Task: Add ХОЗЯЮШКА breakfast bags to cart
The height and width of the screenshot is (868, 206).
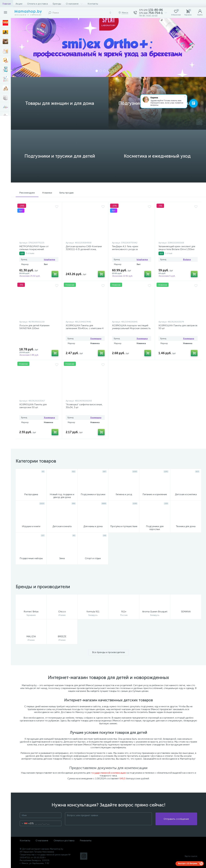Action: [194, 353]
